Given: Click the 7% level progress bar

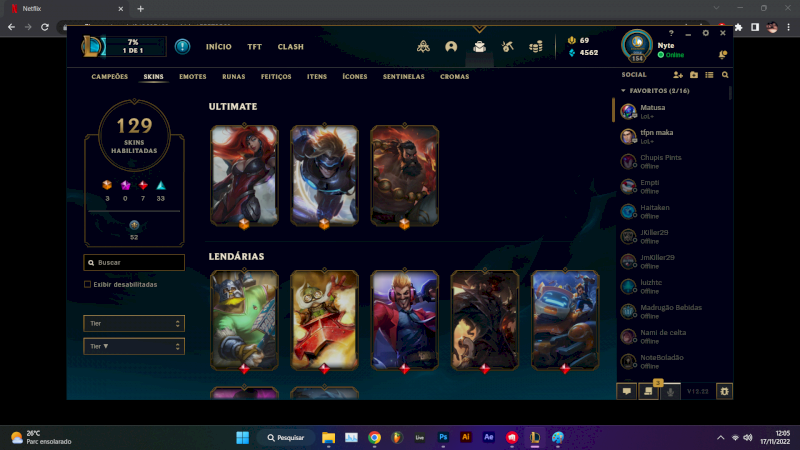Looking at the screenshot, I should (x=134, y=46).
